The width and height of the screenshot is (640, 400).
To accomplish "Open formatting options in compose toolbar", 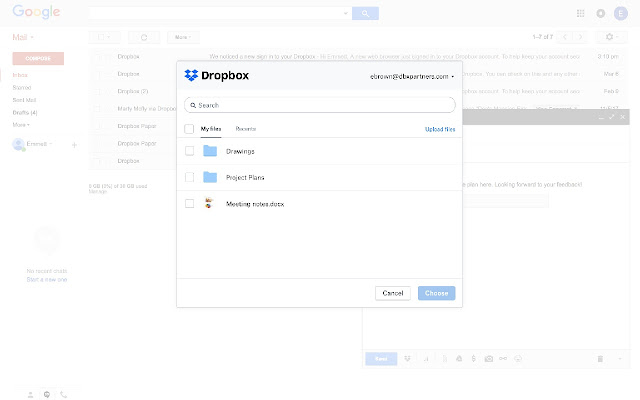I will click(426, 359).
